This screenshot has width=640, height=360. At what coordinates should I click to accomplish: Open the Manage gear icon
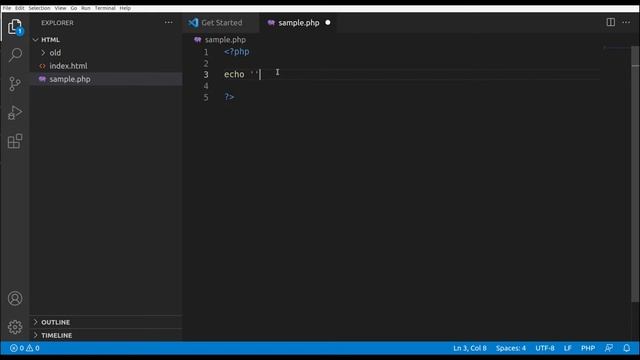(x=15, y=327)
